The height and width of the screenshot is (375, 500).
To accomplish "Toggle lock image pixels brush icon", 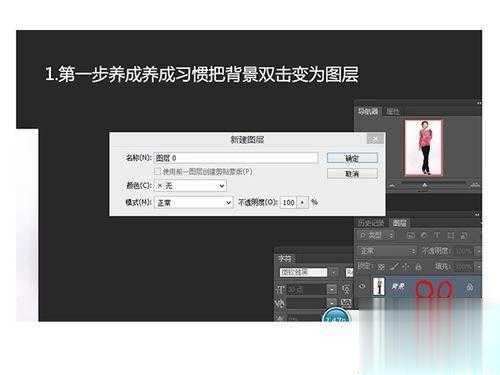I will coord(394,266).
